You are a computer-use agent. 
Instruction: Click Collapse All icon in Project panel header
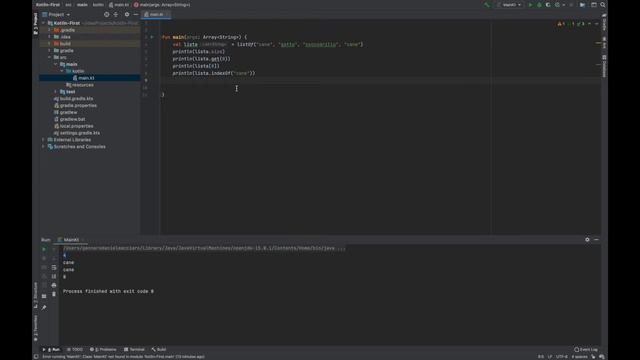click(x=116, y=14)
